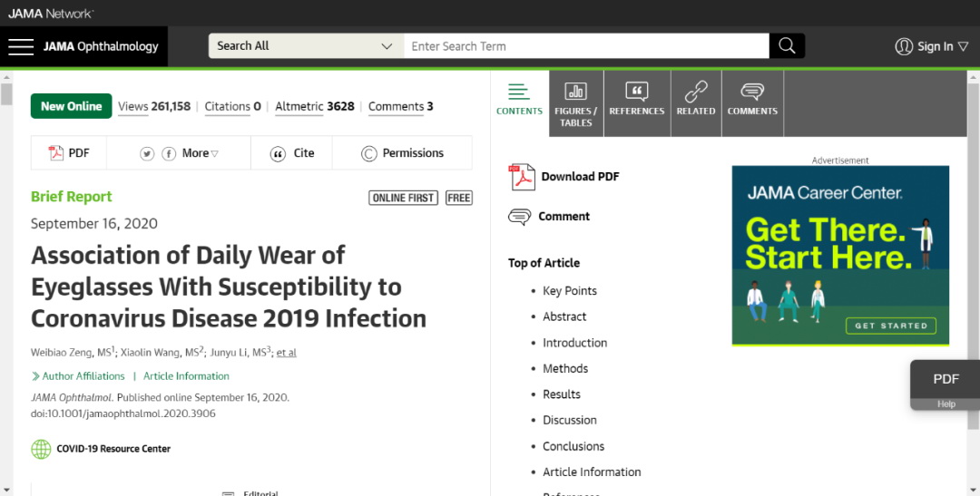Switch to the Figures / Tables tab
The height and width of the screenshot is (496, 980).
pos(575,103)
